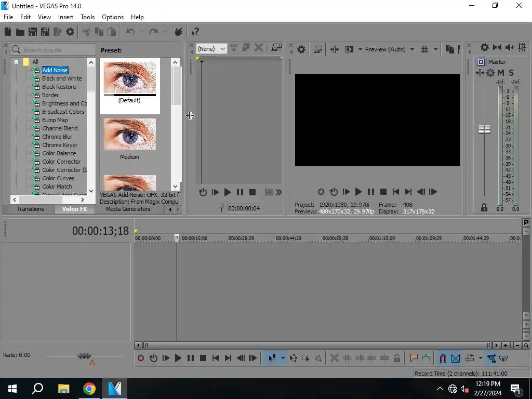Open the Options menu
The height and width of the screenshot is (399, 532).
tap(113, 17)
